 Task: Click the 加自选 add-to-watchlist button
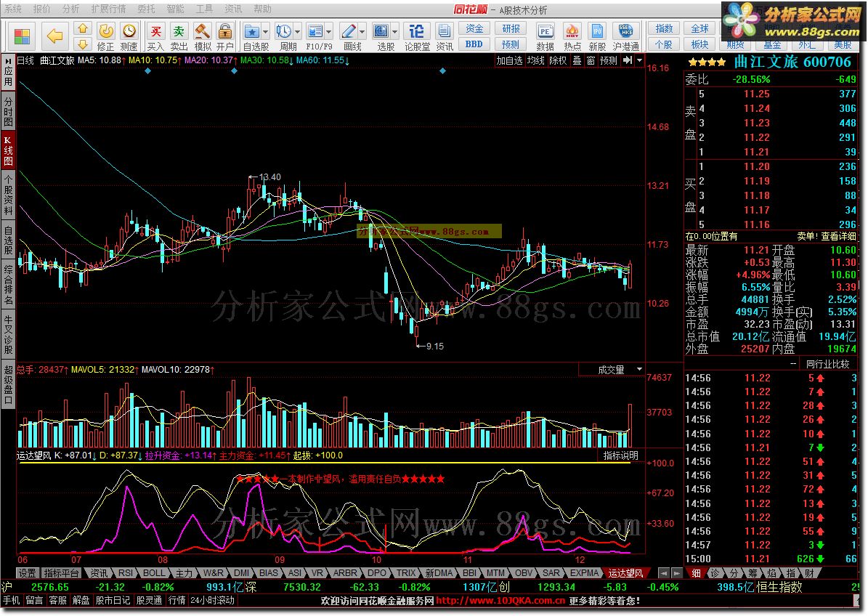(509, 60)
